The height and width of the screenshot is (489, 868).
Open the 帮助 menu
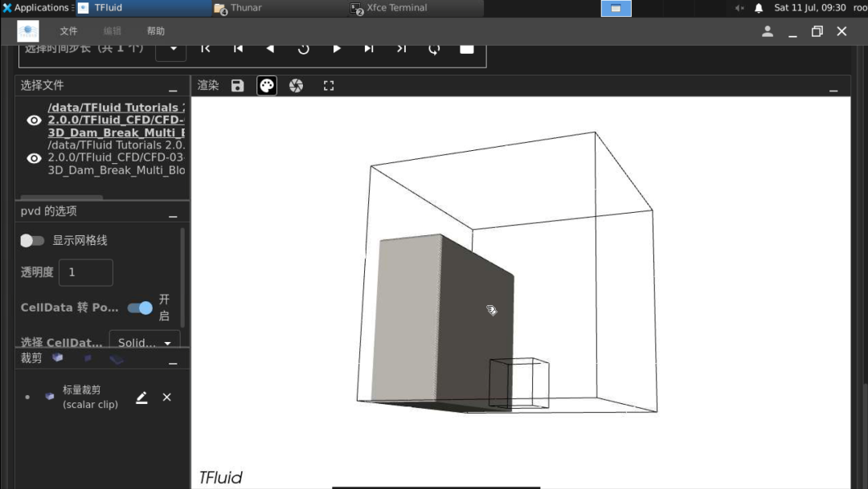(x=156, y=31)
